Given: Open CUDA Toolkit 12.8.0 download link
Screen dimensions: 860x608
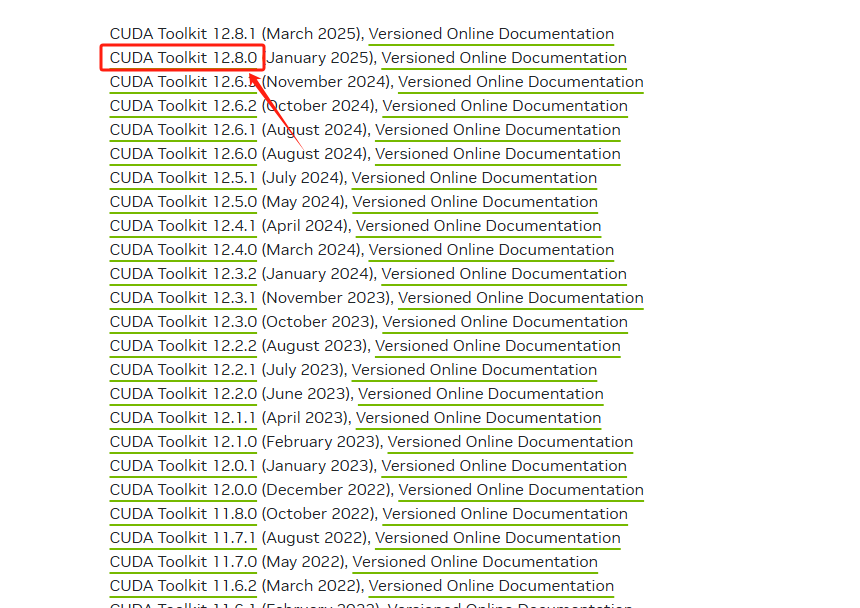Looking at the screenshot, I should [183, 58].
